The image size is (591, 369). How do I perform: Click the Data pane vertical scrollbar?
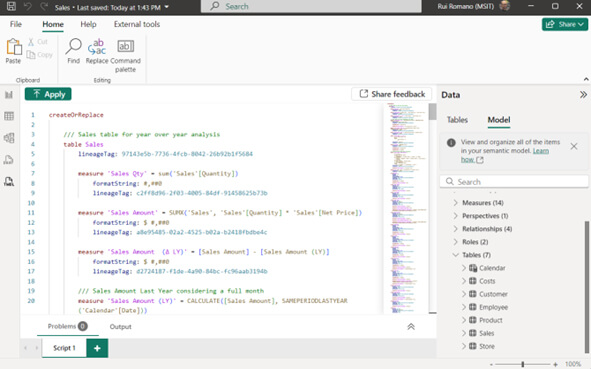pyautogui.click(x=587, y=286)
